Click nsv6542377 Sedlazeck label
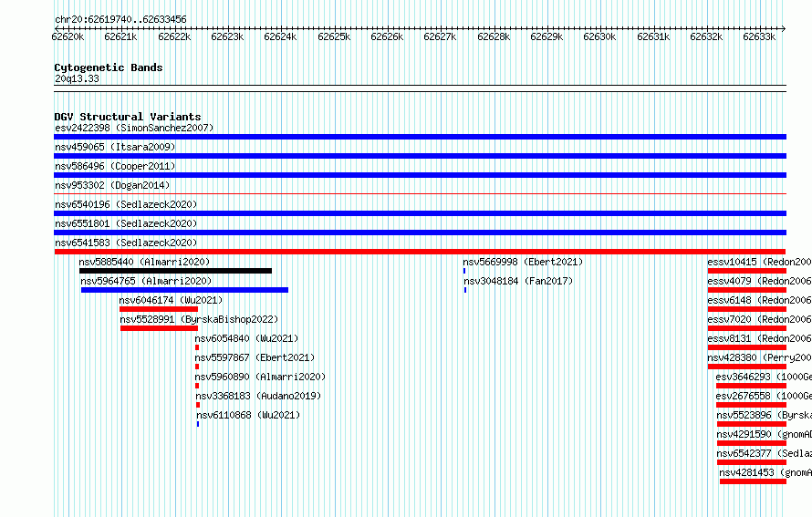This screenshot has height=517, width=812. pyautogui.click(x=764, y=453)
